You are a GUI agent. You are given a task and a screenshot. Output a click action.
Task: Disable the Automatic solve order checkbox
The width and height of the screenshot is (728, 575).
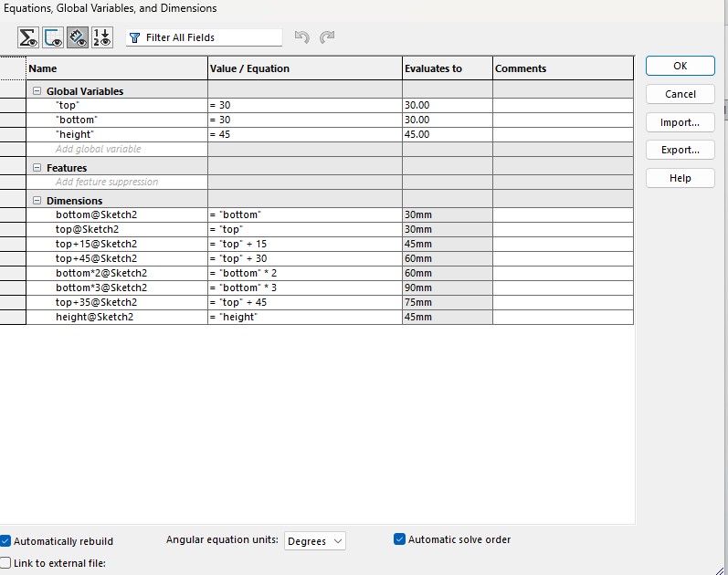pos(399,539)
